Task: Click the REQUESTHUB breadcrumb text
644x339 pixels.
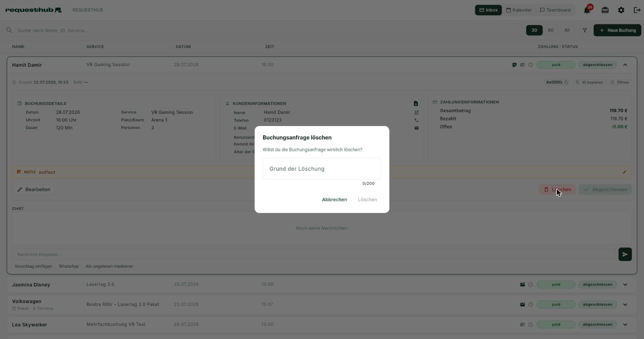Action: coord(88,10)
